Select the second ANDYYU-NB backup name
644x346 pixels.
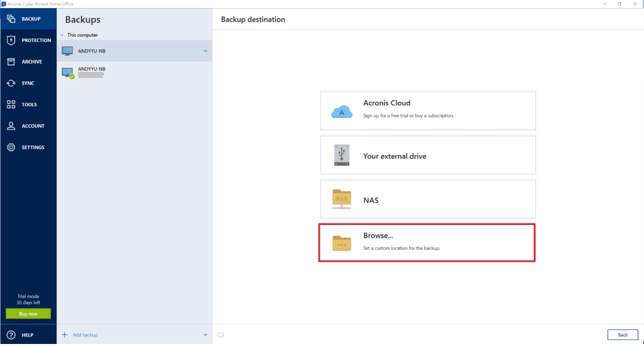[x=92, y=69]
